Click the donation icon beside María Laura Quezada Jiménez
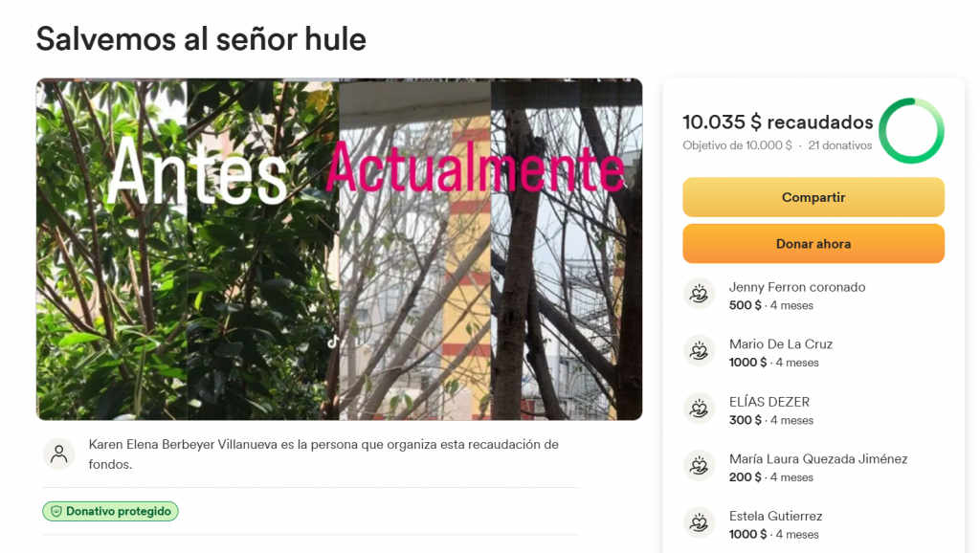This screenshot has height=553, width=980. [x=699, y=466]
